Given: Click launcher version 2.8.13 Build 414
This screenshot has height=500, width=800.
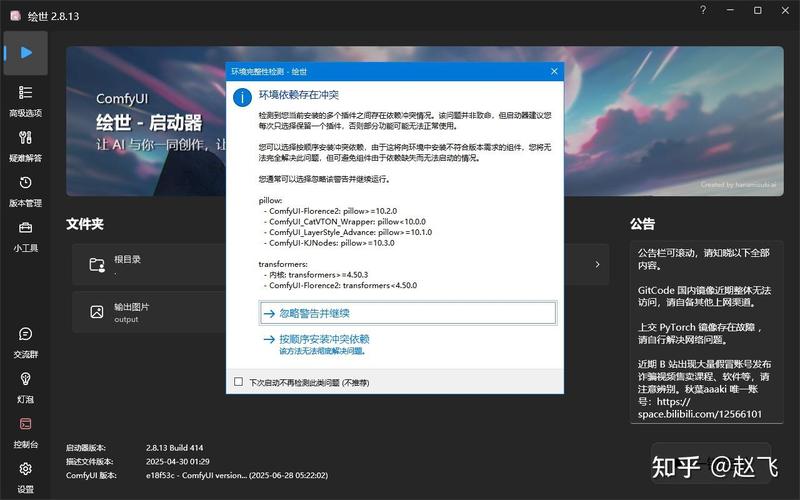Looking at the screenshot, I should pos(174,447).
